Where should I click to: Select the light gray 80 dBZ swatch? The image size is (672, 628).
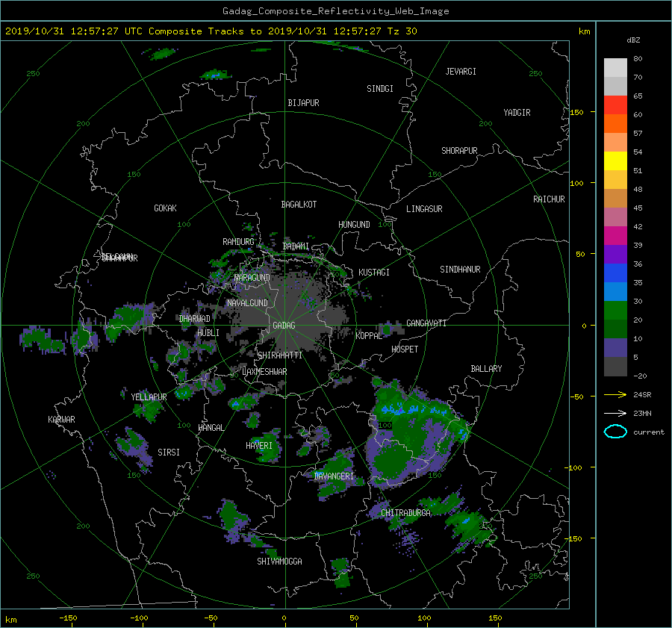click(x=615, y=67)
